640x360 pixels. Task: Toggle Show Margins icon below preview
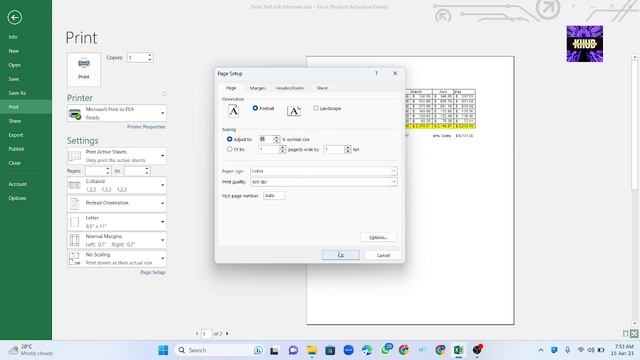pyautogui.click(x=625, y=333)
